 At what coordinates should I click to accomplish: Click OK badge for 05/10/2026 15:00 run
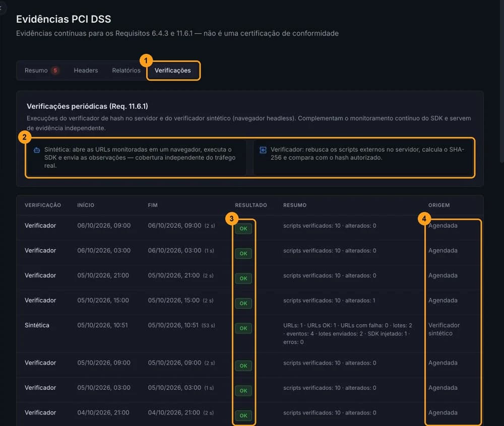click(x=243, y=303)
